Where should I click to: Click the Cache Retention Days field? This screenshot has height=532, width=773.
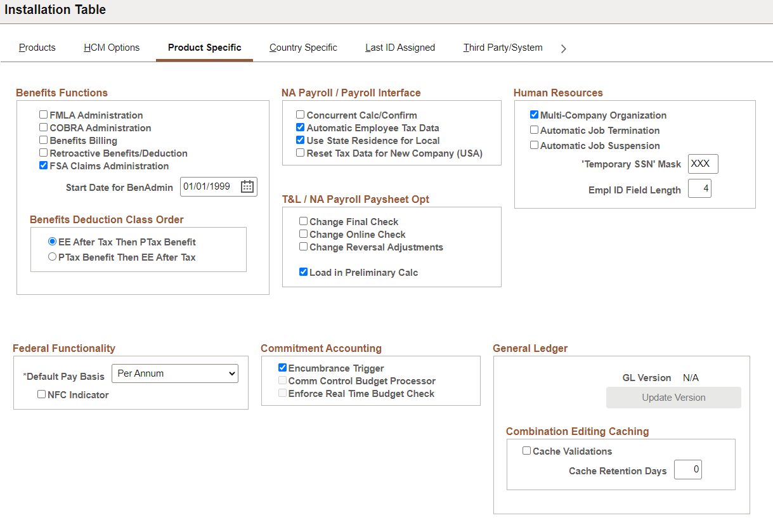pos(688,469)
